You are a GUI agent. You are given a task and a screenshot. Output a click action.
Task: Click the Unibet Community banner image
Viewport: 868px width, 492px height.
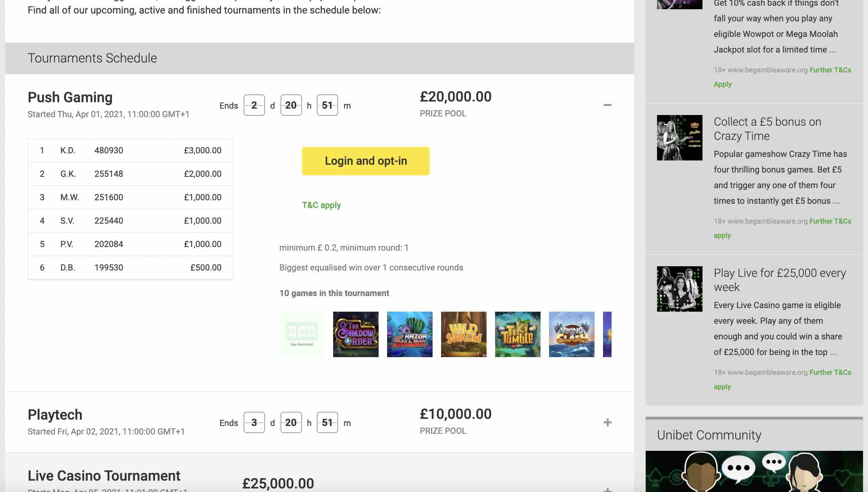(x=754, y=471)
